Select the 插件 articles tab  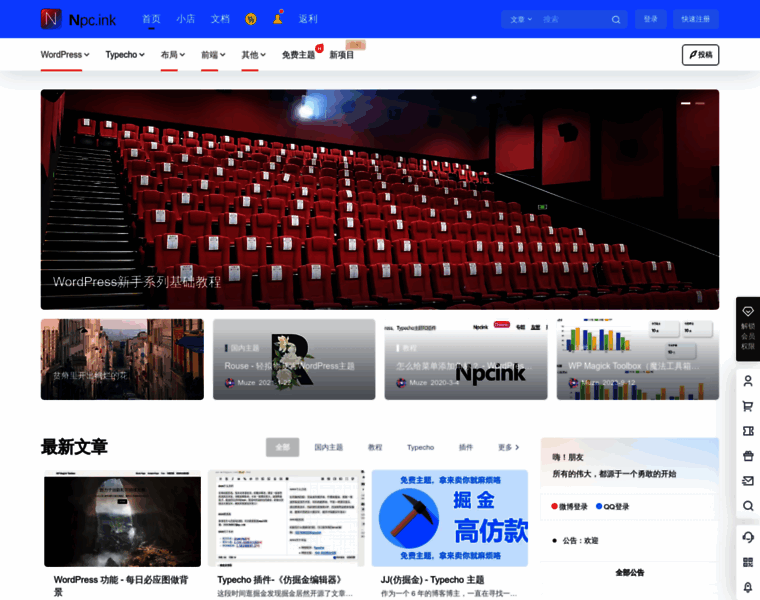(466, 447)
